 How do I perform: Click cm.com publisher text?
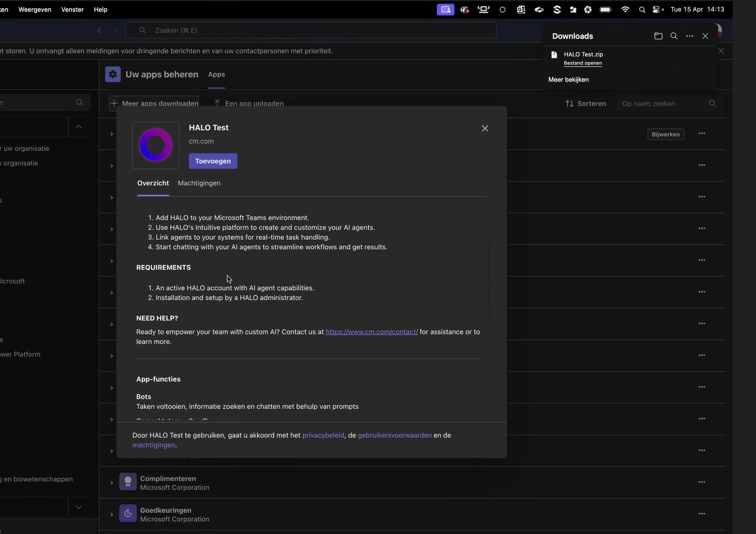pyautogui.click(x=201, y=141)
